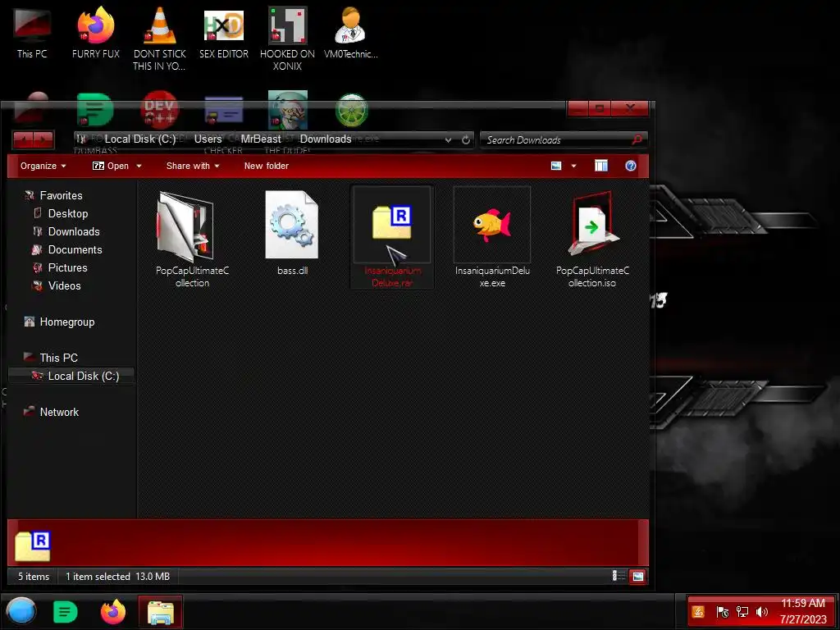Open the volume speaker tray icon
The image size is (840, 630).
point(761,611)
